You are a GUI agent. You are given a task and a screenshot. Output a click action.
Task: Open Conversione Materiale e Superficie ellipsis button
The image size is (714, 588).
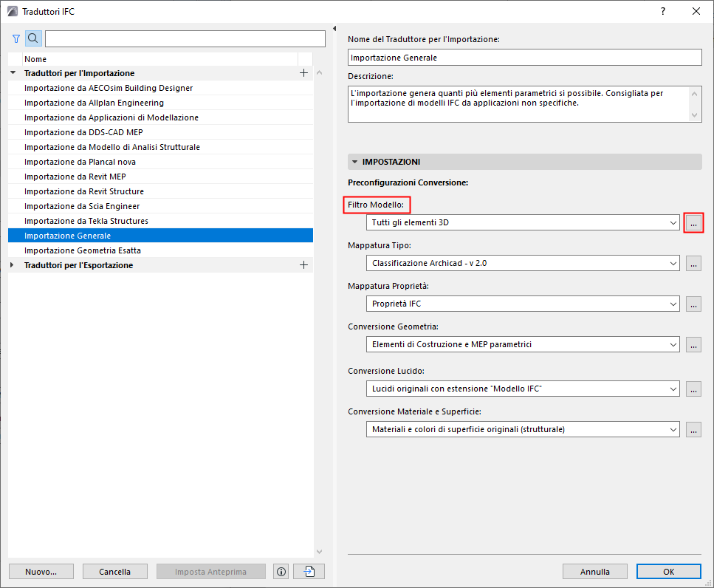693,429
